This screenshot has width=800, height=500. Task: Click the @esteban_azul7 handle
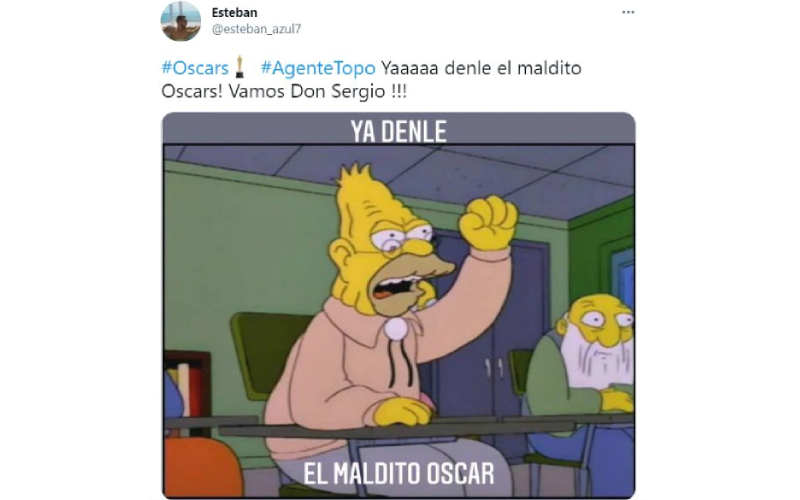(257, 29)
